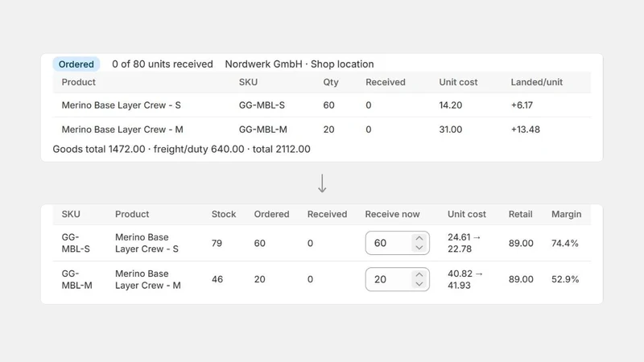Decrease Receive now quantity for GG-MBL-S
The height and width of the screenshot is (362, 644).
click(x=419, y=248)
